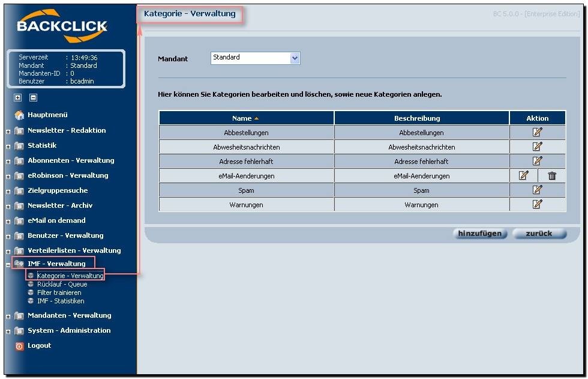Click the open IMF - Verwaltung folder icon
Viewport: 588px width, 379px height.
[x=19, y=264]
